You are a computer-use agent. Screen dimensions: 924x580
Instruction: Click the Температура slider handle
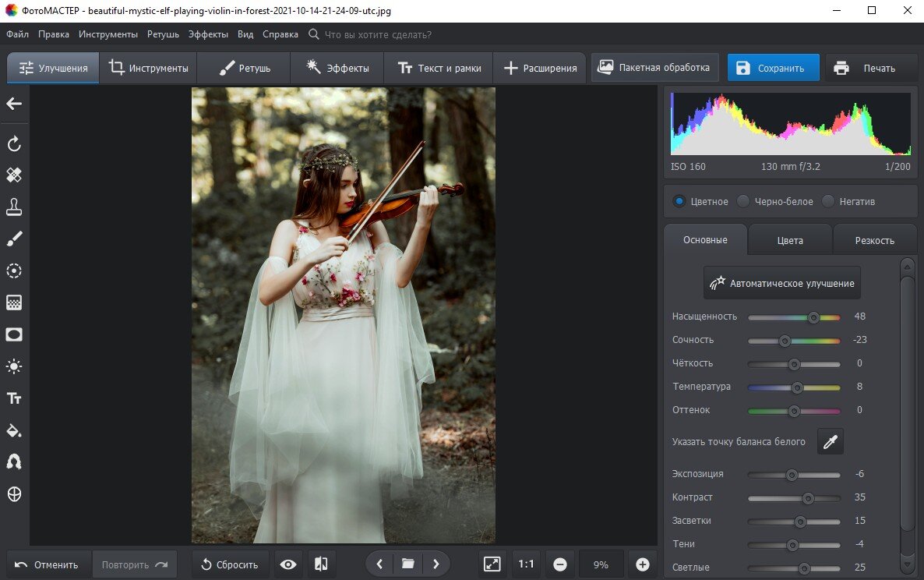click(797, 387)
